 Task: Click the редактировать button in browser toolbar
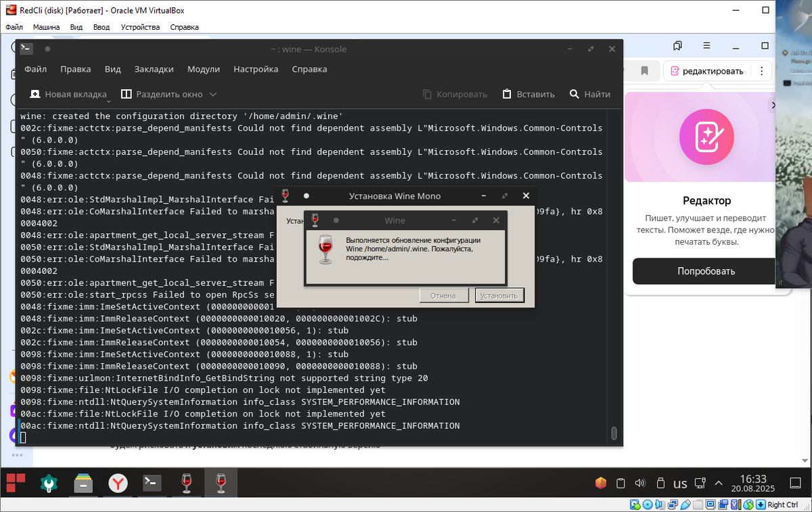706,70
